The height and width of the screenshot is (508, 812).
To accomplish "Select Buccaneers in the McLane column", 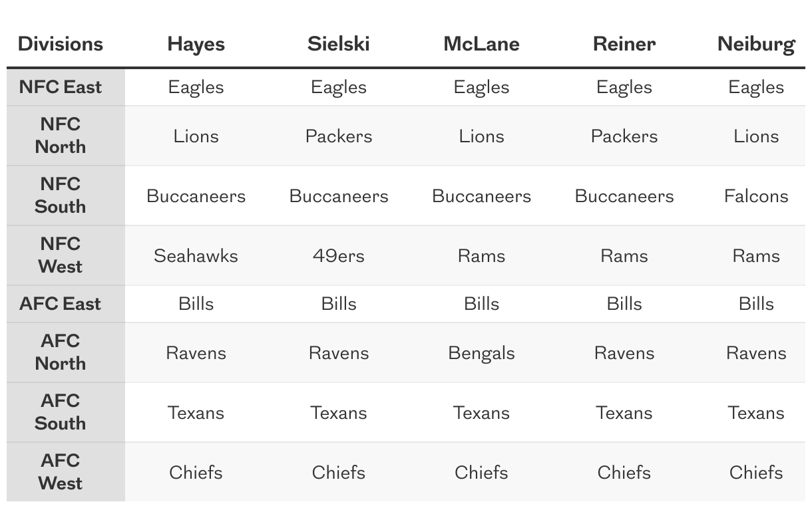I will [x=481, y=196].
